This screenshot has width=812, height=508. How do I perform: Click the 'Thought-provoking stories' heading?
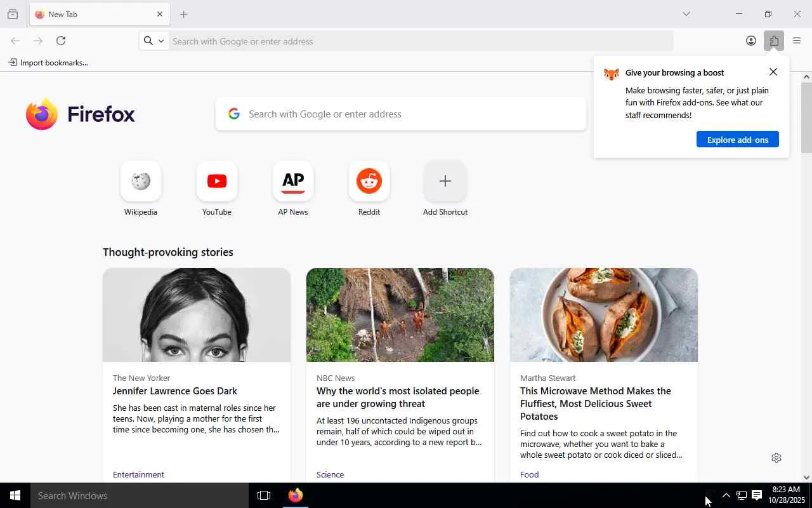pyautogui.click(x=168, y=252)
